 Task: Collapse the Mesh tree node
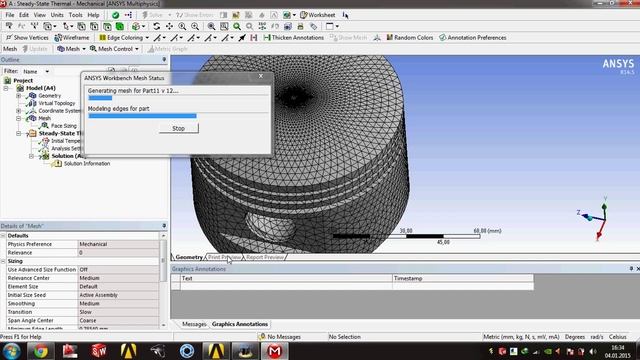pos(18,118)
